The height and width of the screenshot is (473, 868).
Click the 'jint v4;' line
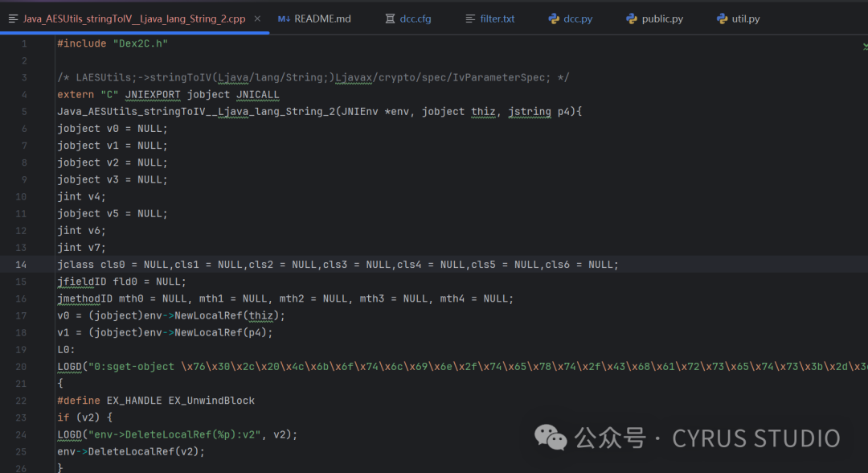81,196
